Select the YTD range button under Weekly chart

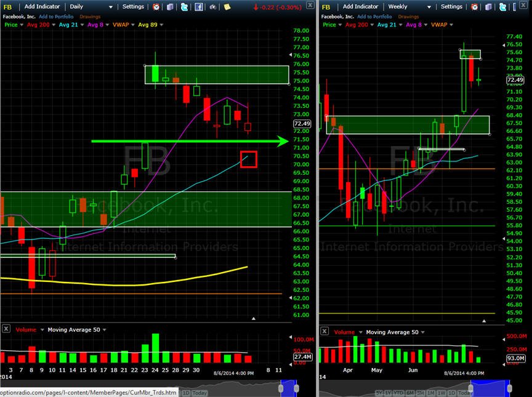(398, 393)
